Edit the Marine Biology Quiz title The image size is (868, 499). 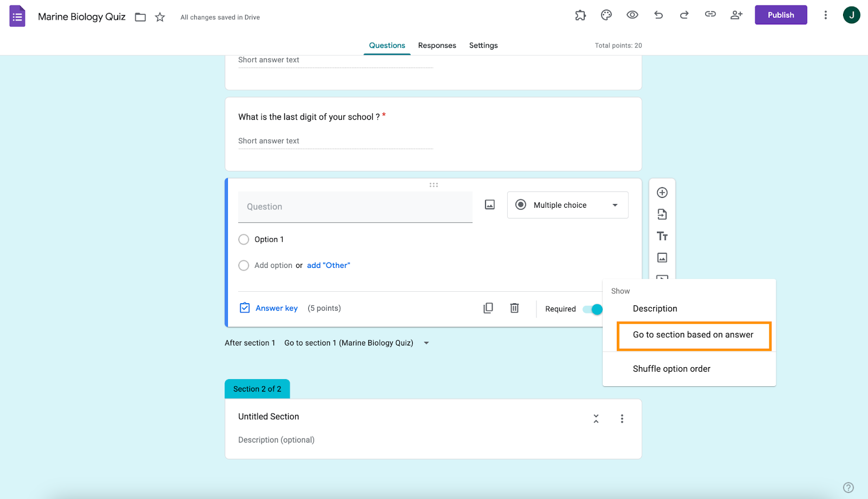click(x=82, y=17)
